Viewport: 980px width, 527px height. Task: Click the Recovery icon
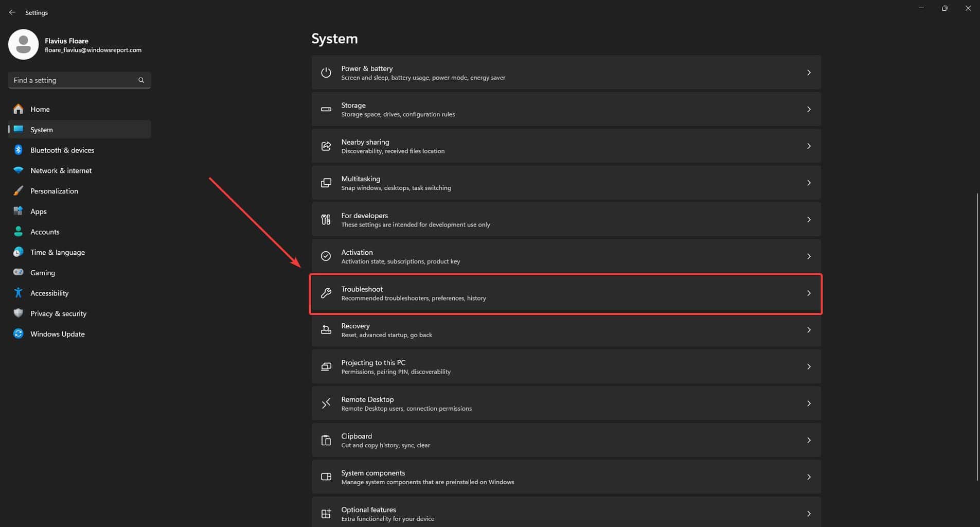coord(326,330)
